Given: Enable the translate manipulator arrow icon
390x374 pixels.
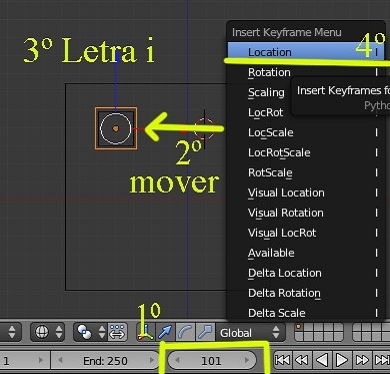Looking at the screenshot, I should coord(165,332).
